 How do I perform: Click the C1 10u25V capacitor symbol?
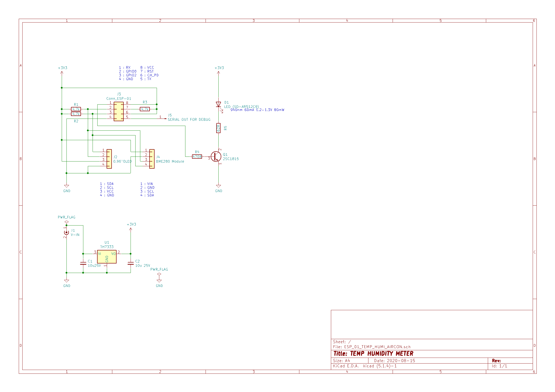tap(83, 263)
